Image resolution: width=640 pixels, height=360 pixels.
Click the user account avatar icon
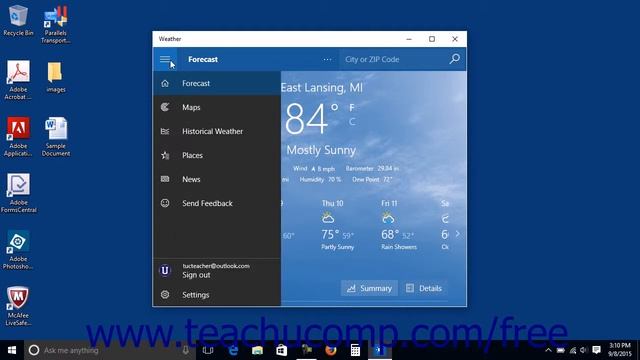click(165, 270)
